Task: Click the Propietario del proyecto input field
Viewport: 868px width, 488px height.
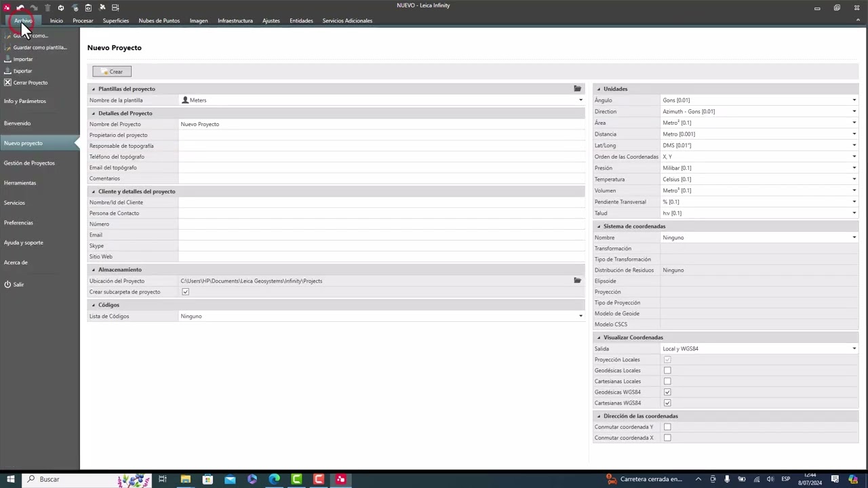Action: 381,135
